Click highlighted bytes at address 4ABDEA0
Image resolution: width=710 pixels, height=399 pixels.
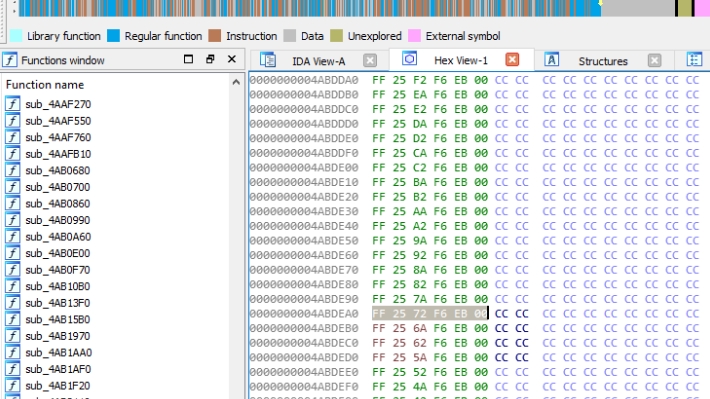coord(430,313)
